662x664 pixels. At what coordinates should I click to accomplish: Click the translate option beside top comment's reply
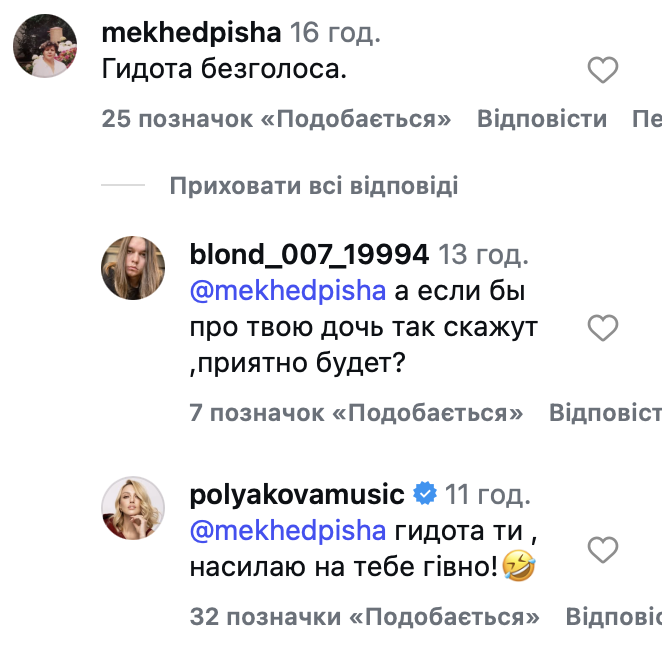click(646, 119)
